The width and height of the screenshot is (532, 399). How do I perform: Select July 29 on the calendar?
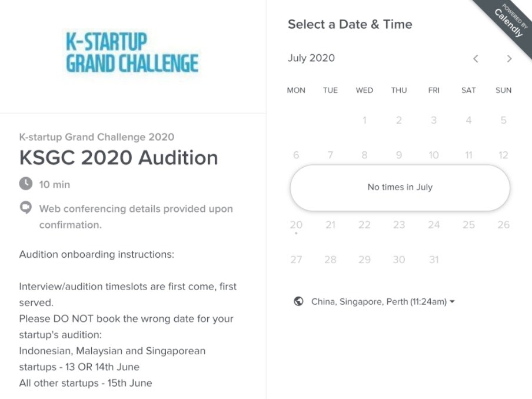click(364, 260)
